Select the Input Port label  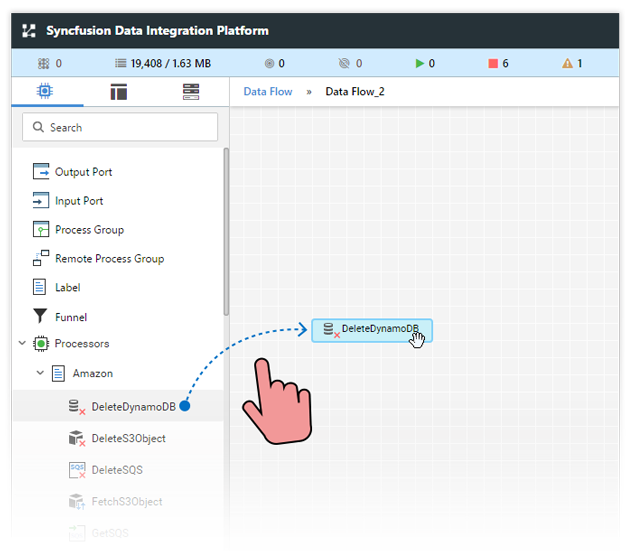[x=79, y=201]
